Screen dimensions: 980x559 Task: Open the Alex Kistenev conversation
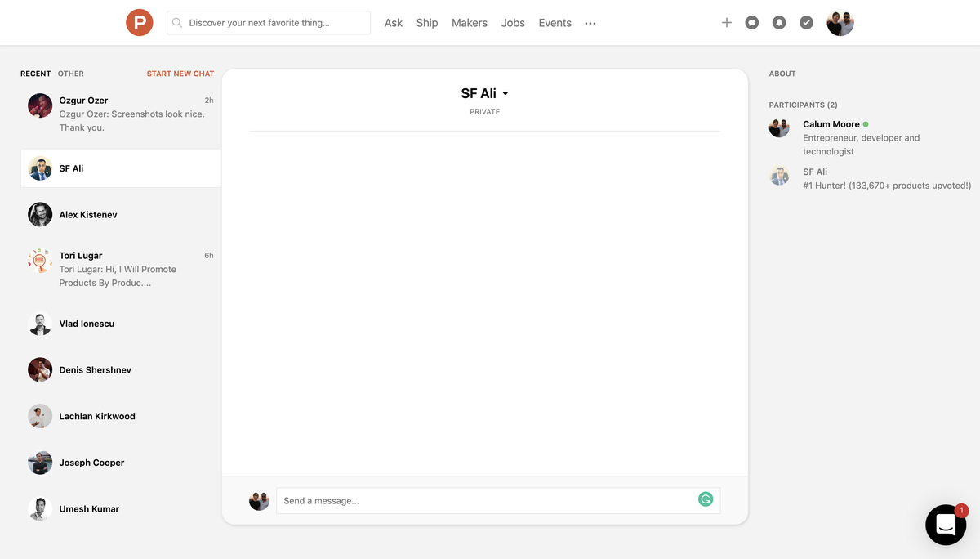pyautogui.click(x=121, y=214)
